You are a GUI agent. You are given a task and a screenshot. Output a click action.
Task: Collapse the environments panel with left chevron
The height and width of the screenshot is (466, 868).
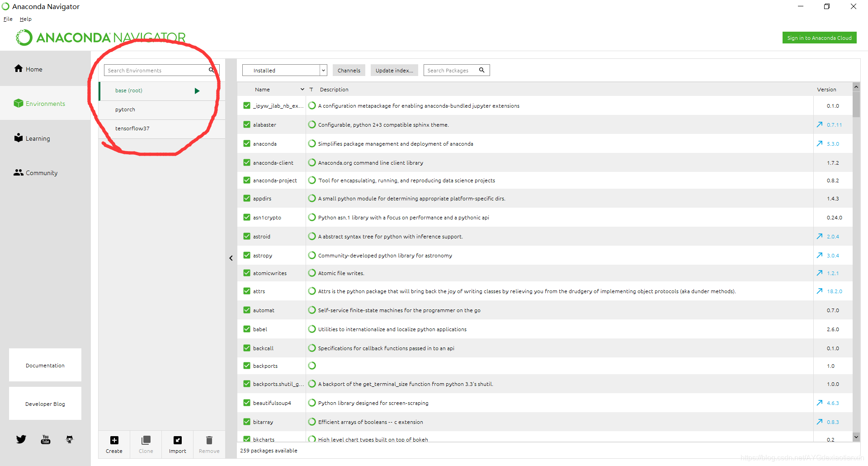pos(231,258)
